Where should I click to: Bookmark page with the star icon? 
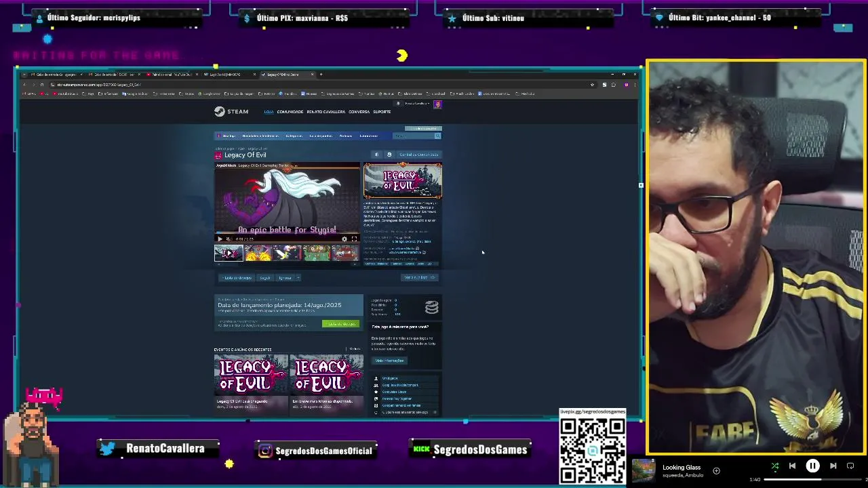592,85
